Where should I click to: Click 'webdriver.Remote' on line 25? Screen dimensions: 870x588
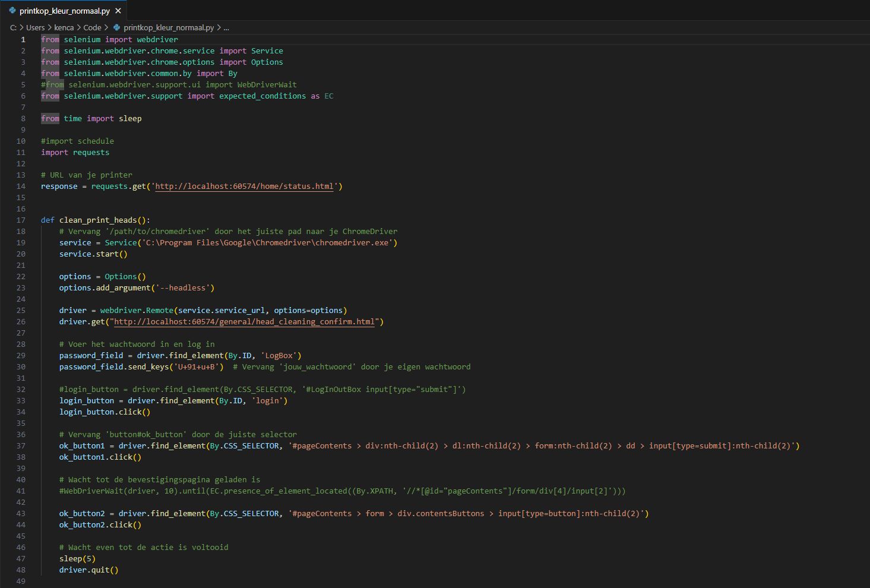[137, 311]
